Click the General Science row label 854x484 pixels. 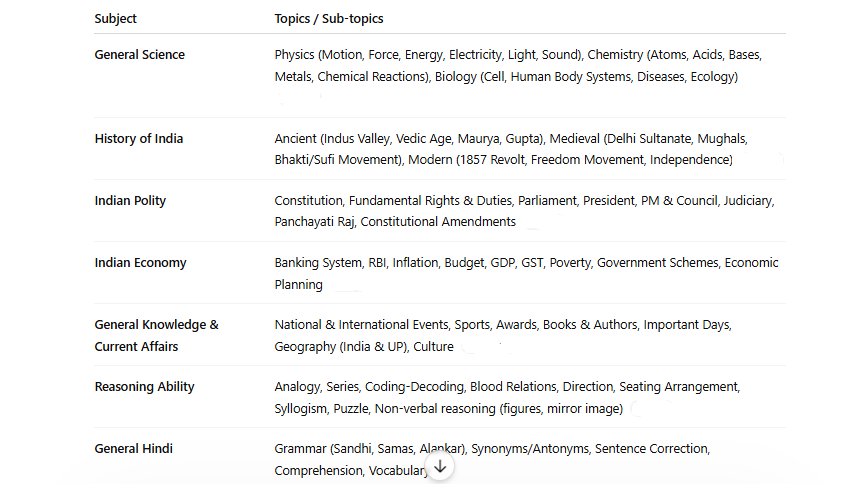(x=139, y=54)
